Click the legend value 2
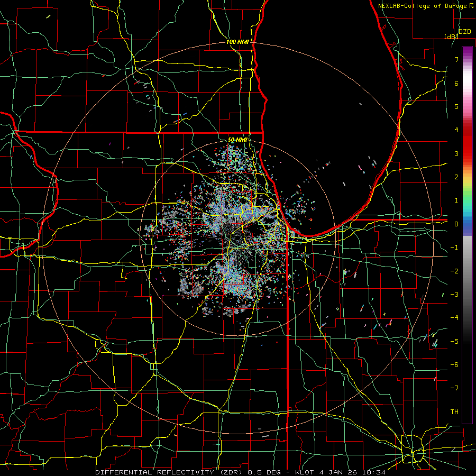This screenshot has height=476, width=476. (456, 177)
